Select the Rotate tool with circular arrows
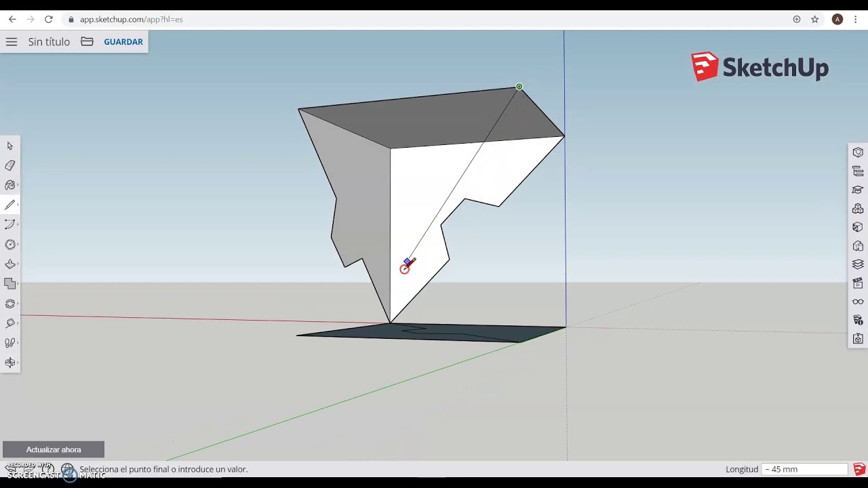This screenshot has height=488, width=868. 9,304
